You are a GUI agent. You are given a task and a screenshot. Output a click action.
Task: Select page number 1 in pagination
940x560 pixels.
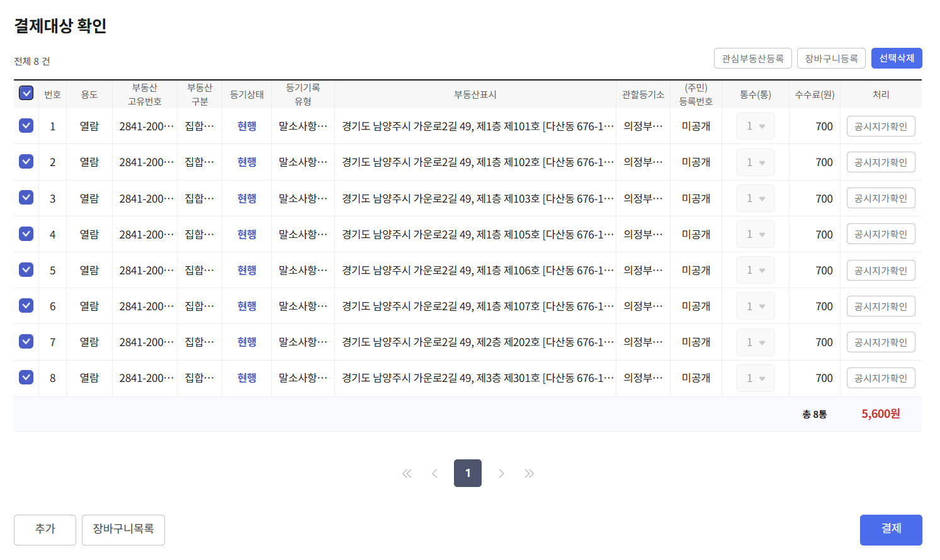[x=467, y=473]
